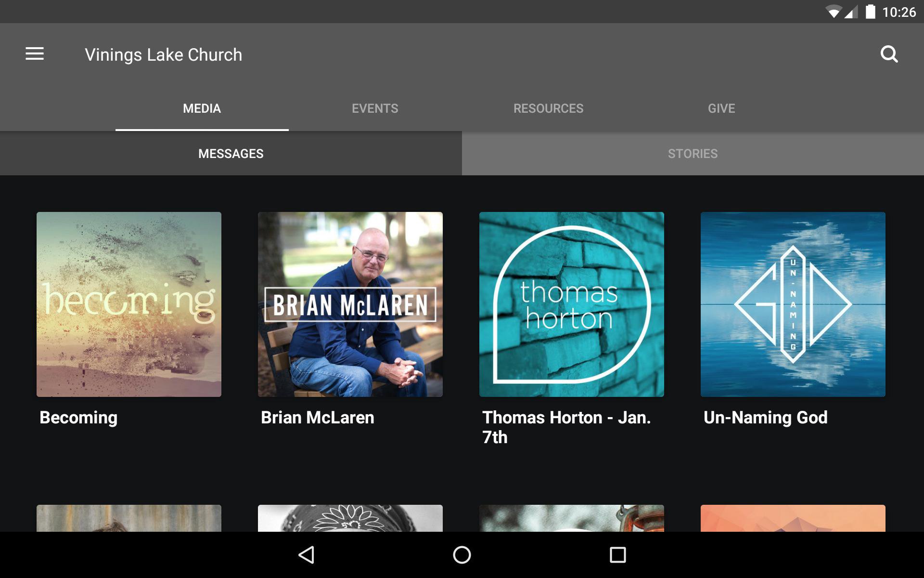
Task: Switch to the Events tab
Action: point(375,108)
